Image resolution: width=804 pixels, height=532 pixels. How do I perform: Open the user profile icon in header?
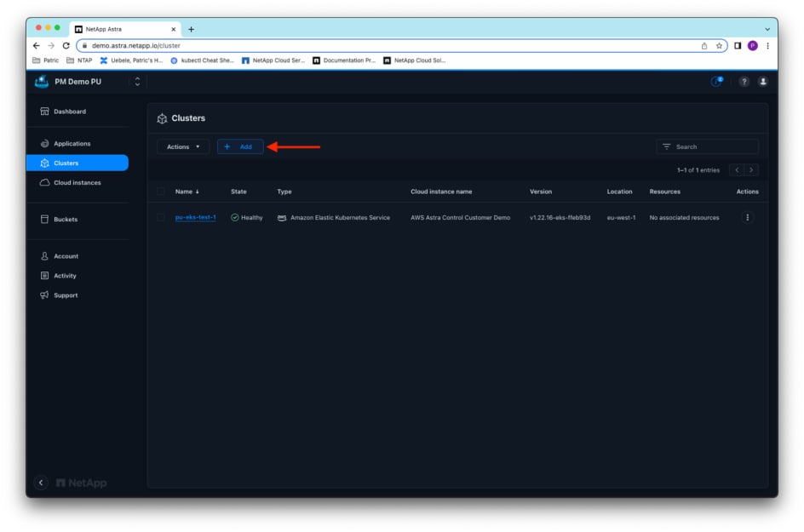(x=763, y=82)
